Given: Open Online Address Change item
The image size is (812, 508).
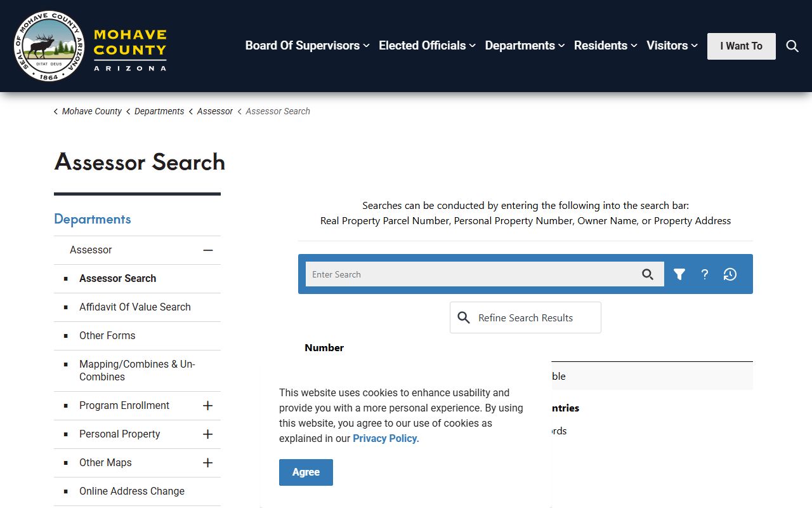Looking at the screenshot, I should coord(132,491).
